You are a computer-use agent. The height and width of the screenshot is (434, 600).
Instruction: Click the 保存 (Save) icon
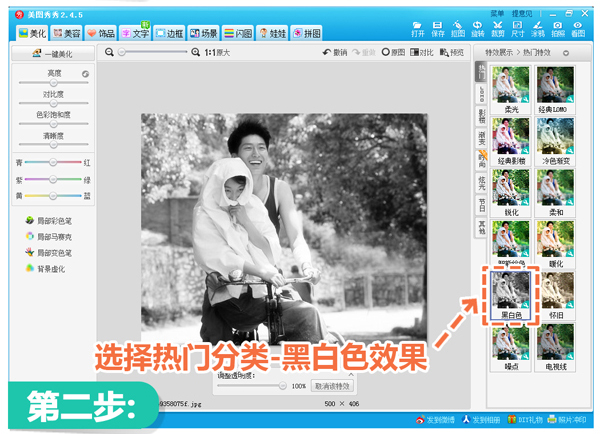[x=438, y=26]
